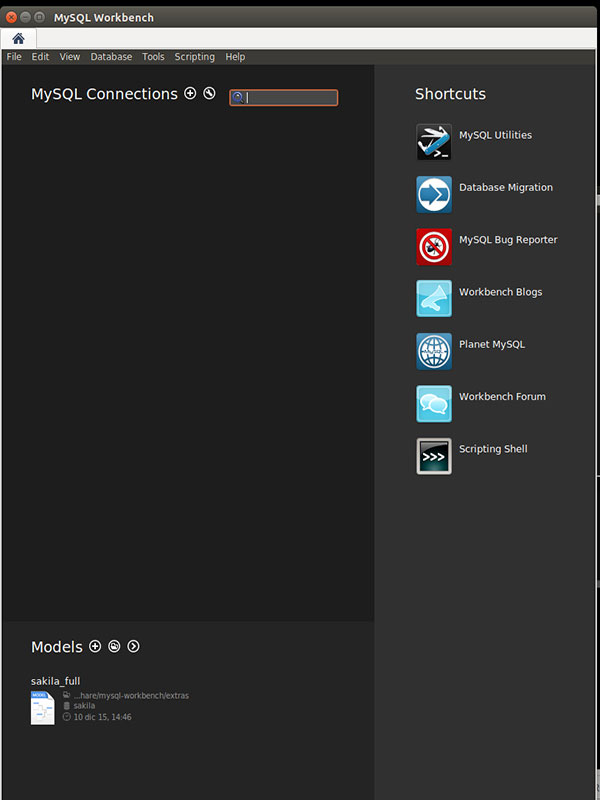Open an existing model with folder icon

click(114, 646)
